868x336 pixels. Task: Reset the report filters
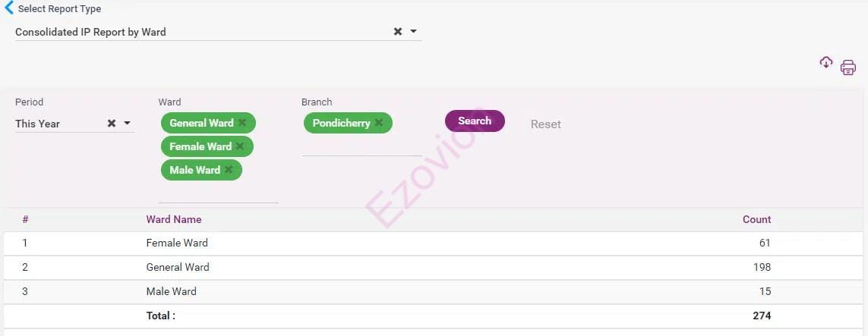coord(546,124)
